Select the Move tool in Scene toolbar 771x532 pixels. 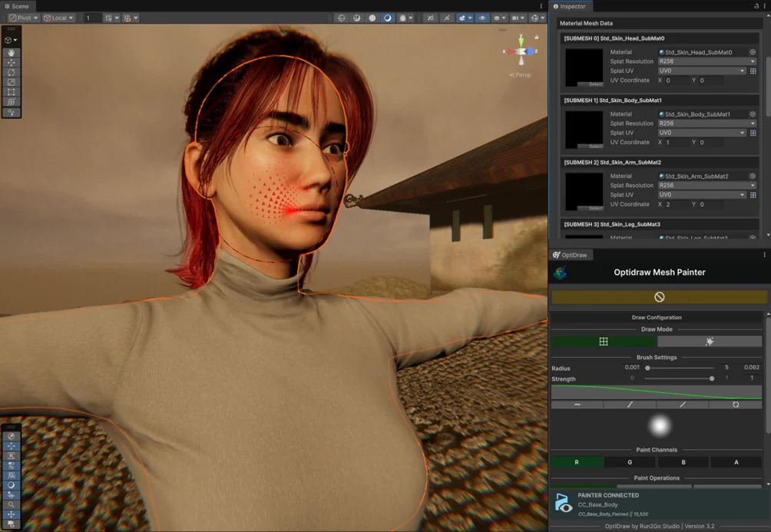click(11, 62)
